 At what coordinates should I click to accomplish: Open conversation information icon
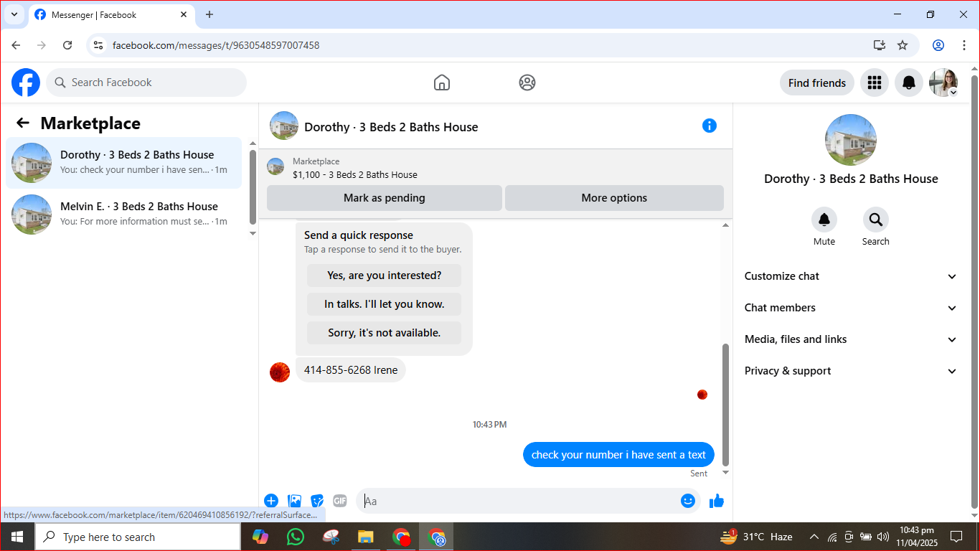point(710,126)
